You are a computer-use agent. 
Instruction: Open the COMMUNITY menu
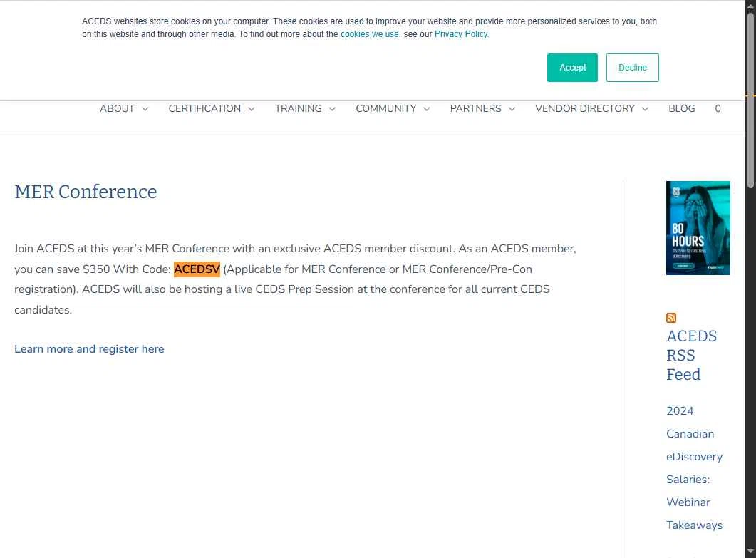tap(385, 108)
